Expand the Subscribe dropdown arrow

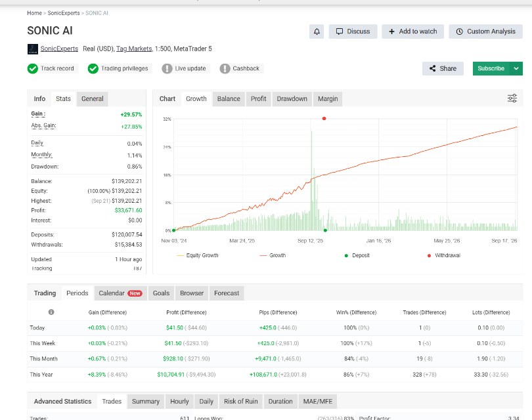pyautogui.click(x=516, y=68)
